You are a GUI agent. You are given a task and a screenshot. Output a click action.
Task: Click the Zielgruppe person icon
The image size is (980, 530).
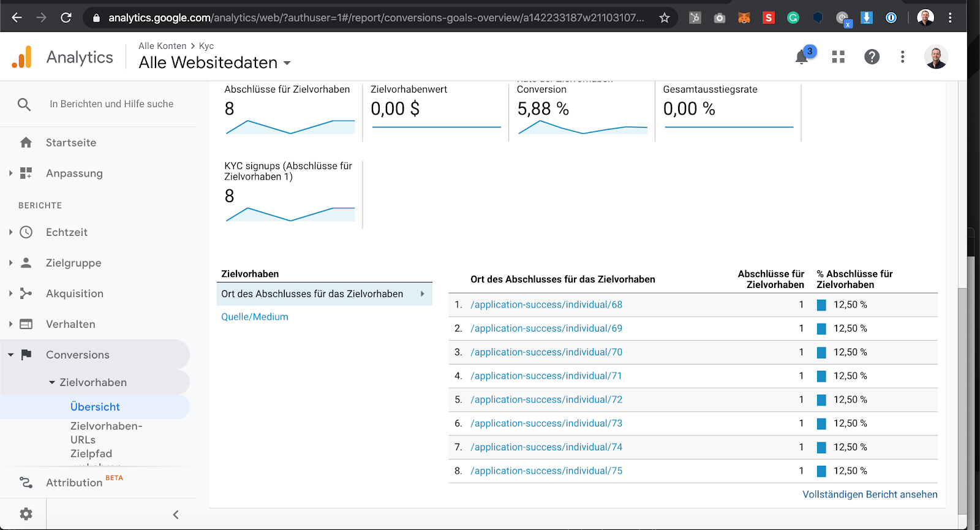click(26, 263)
